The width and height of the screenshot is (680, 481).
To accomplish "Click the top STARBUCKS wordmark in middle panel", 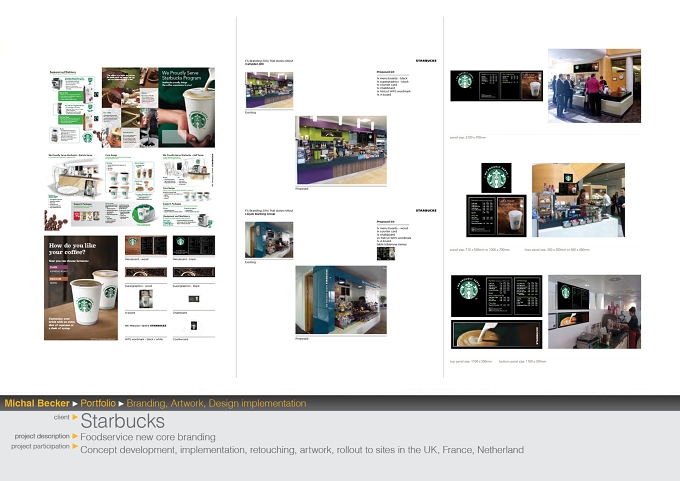I will tap(426, 61).
